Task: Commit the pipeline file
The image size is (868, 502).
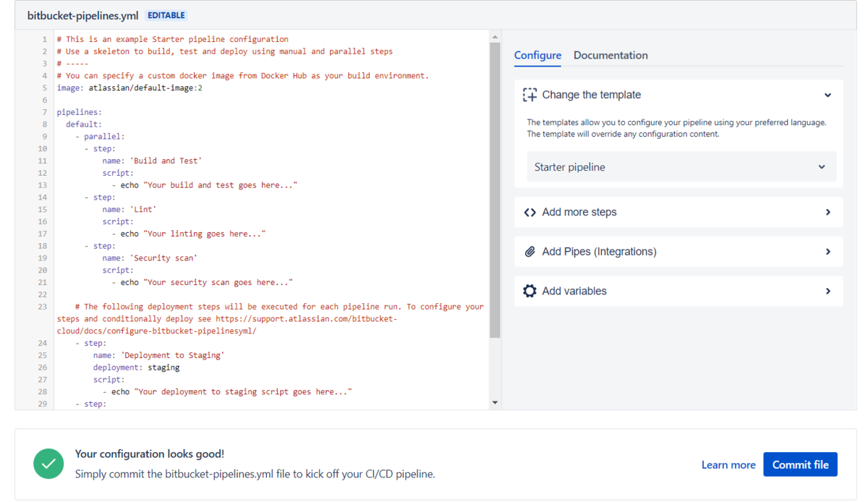Action: [800, 464]
